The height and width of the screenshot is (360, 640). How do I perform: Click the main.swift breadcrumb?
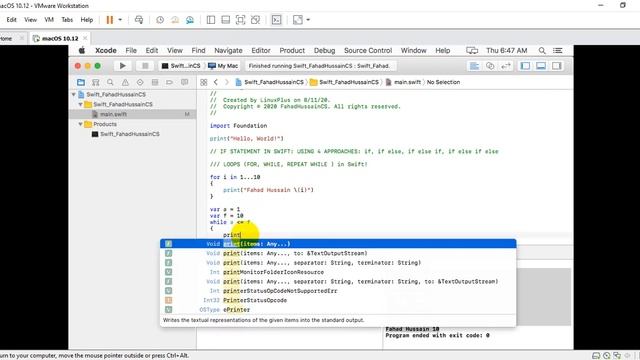(x=403, y=82)
